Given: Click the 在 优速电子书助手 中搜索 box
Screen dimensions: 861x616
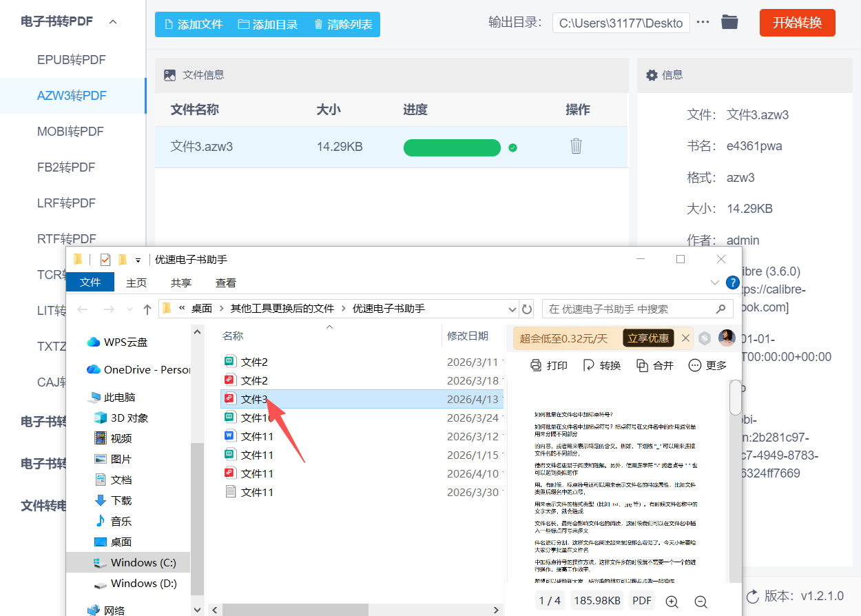Looking at the screenshot, I should [637, 309].
